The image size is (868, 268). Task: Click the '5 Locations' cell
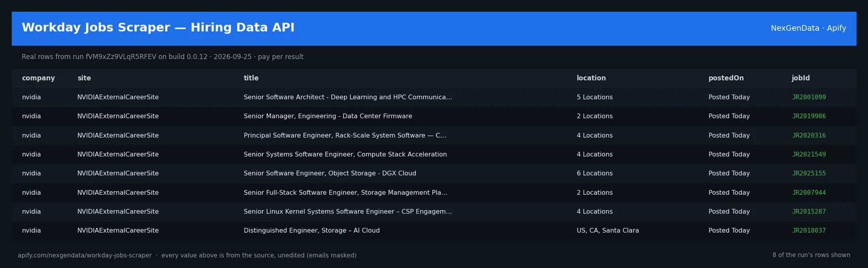[x=595, y=97]
